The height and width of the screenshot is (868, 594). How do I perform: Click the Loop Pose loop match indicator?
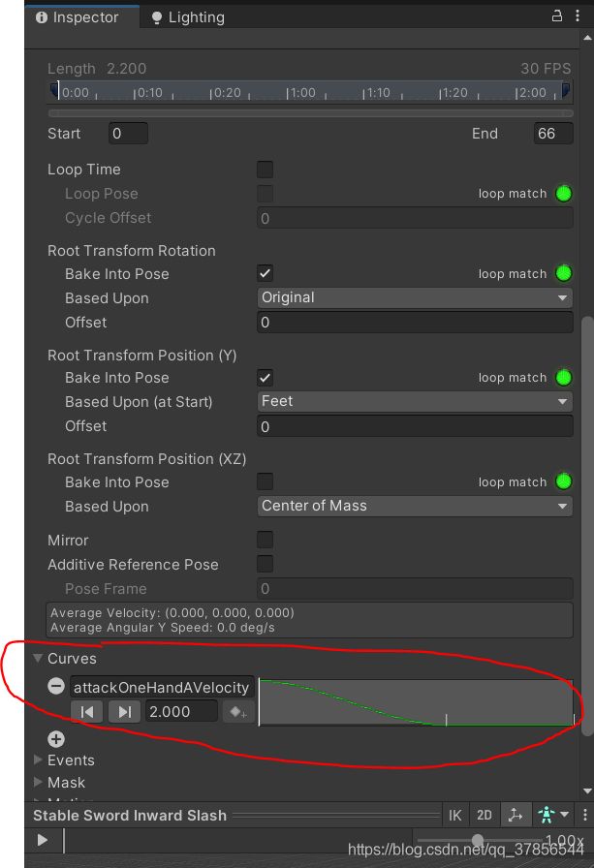point(564,194)
